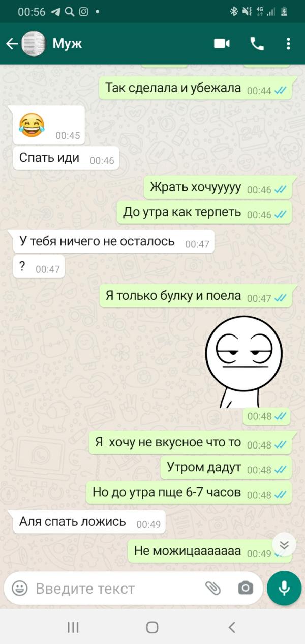The width and height of the screenshot is (305, 644).
Task: Tap the Android back navigation chevron
Action: point(232,627)
